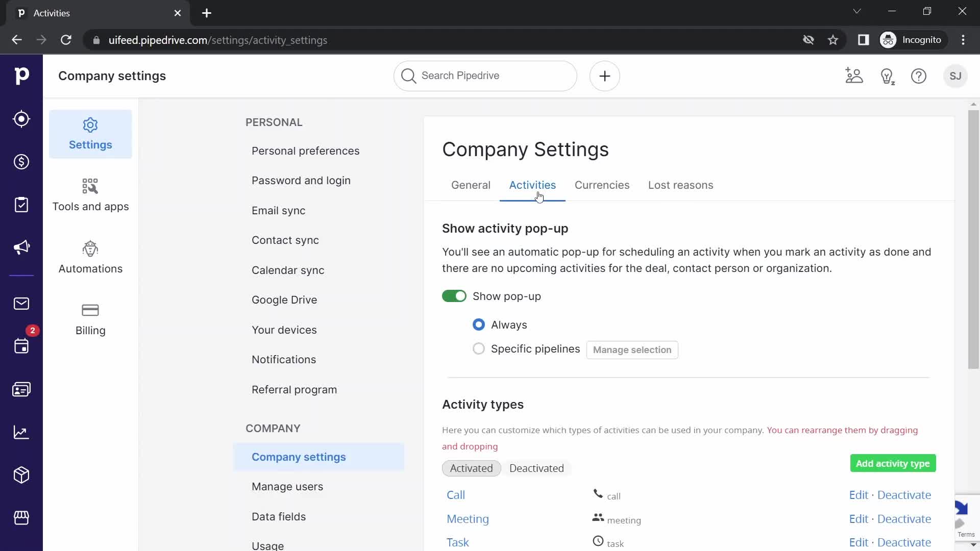Open Data fields page
980x551 pixels.
[279, 517]
